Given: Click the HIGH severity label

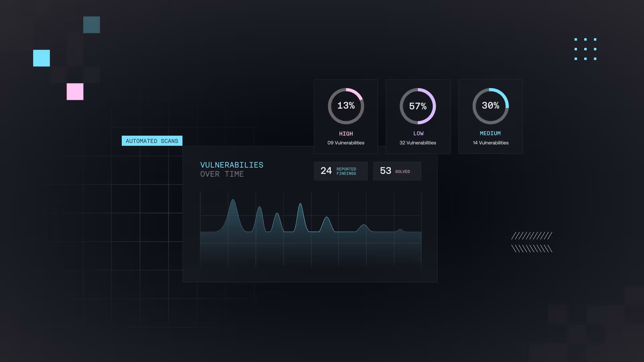Looking at the screenshot, I should point(346,133).
